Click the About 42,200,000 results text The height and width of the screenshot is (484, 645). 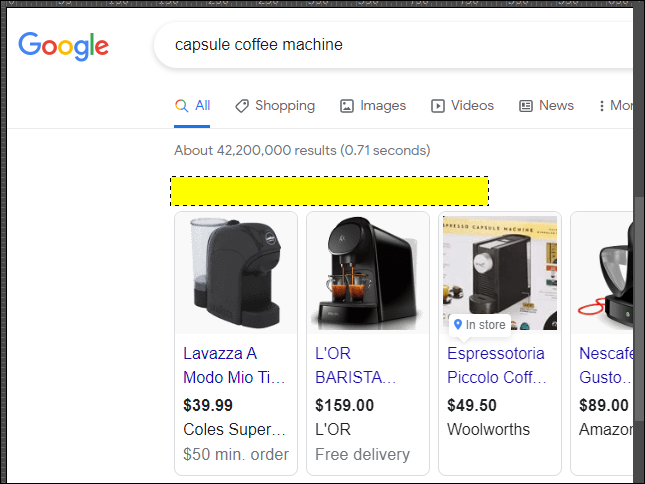[x=302, y=151]
